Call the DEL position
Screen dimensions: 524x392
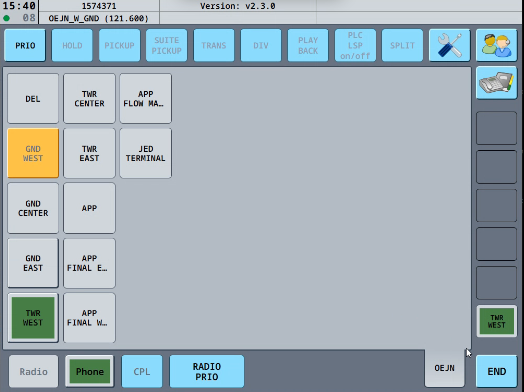point(33,99)
